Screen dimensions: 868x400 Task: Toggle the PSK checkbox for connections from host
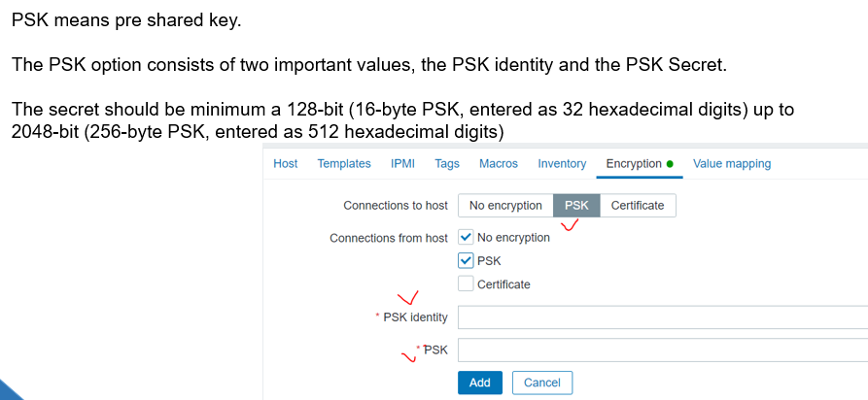pos(466,260)
